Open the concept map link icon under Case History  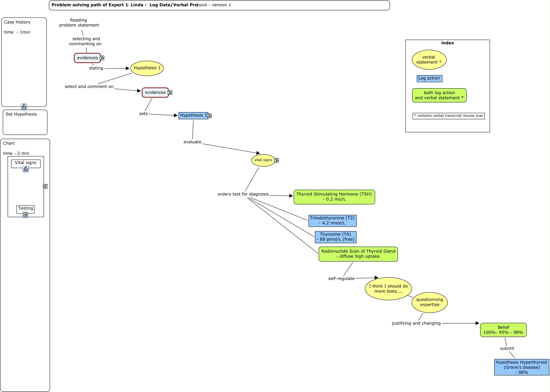24,107
